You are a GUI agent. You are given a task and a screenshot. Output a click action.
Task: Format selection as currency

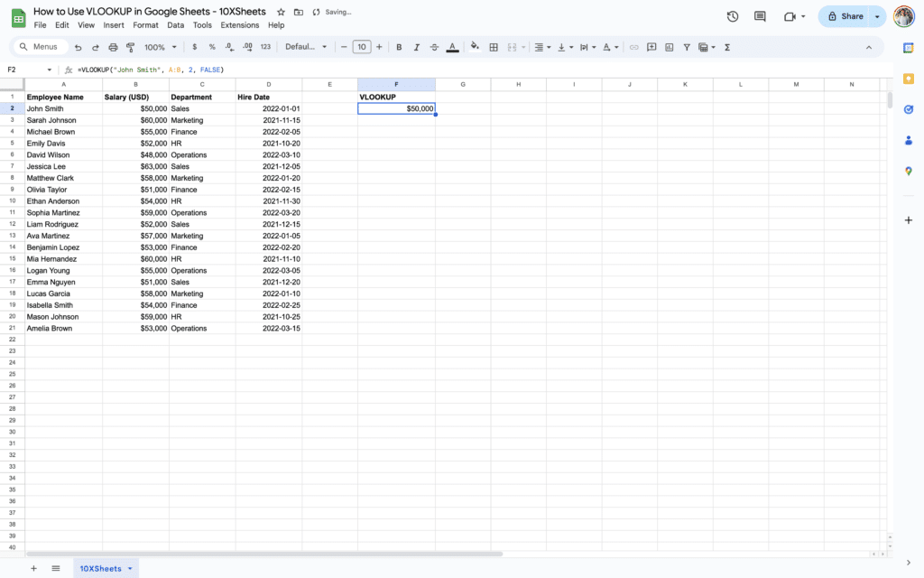[x=194, y=47]
